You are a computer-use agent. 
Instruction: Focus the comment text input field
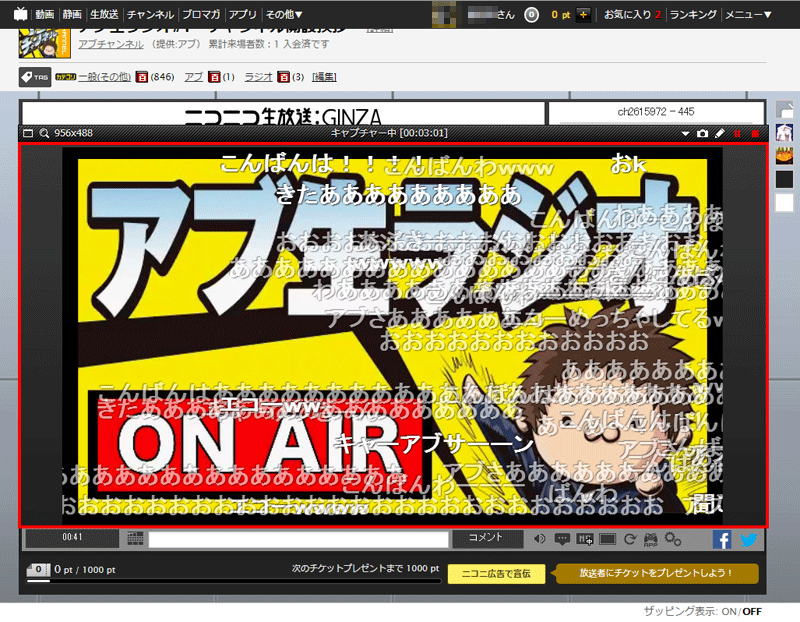(x=298, y=539)
